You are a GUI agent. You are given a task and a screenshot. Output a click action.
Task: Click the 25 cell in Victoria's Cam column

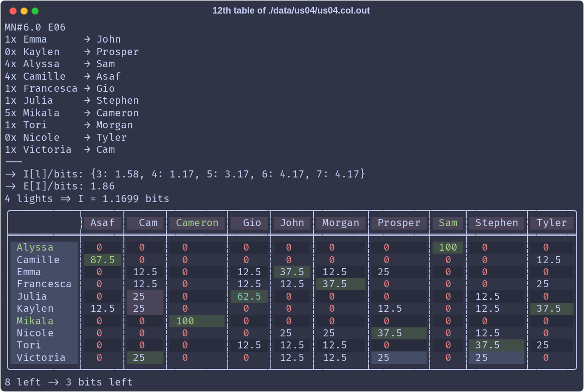pyautogui.click(x=145, y=357)
